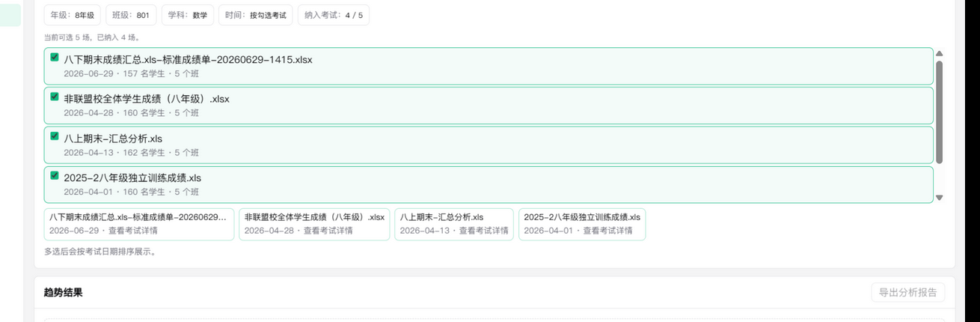This screenshot has height=322, width=980.
Task: Select the 2025-2八年级独立训练成绩.xls row title
Action: tap(132, 178)
